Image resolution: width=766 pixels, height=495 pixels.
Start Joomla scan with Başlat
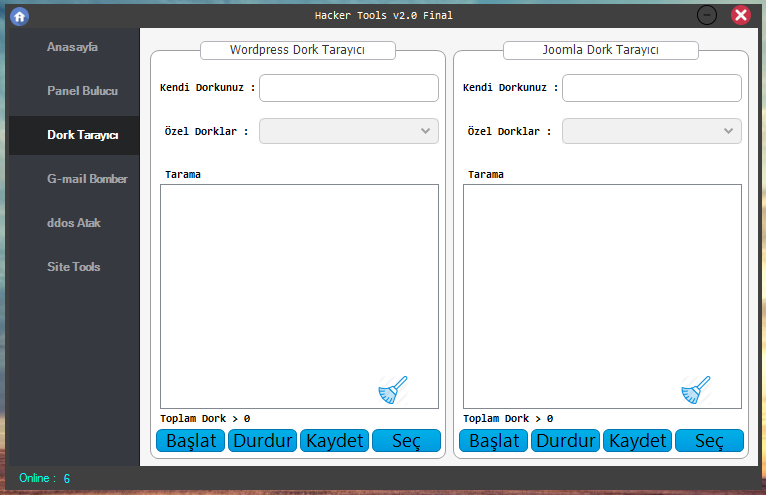pyautogui.click(x=493, y=441)
